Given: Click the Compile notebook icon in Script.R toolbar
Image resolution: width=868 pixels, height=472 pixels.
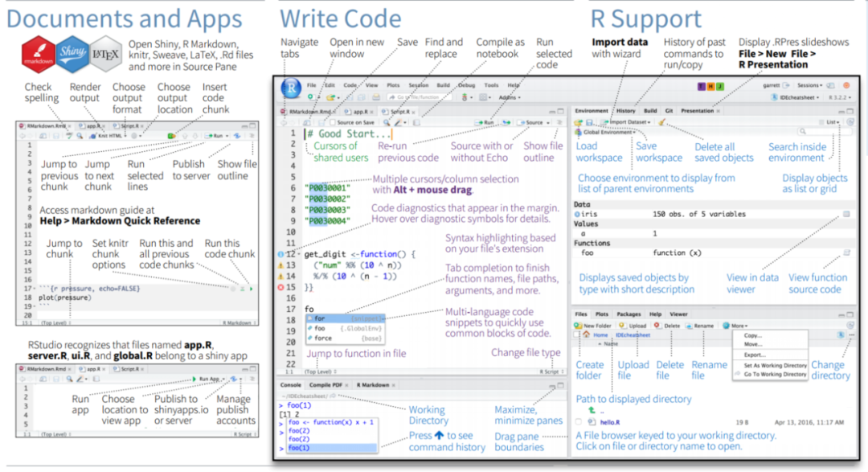Looking at the screenshot, I should pyautogui.click(x=416, y=122).
